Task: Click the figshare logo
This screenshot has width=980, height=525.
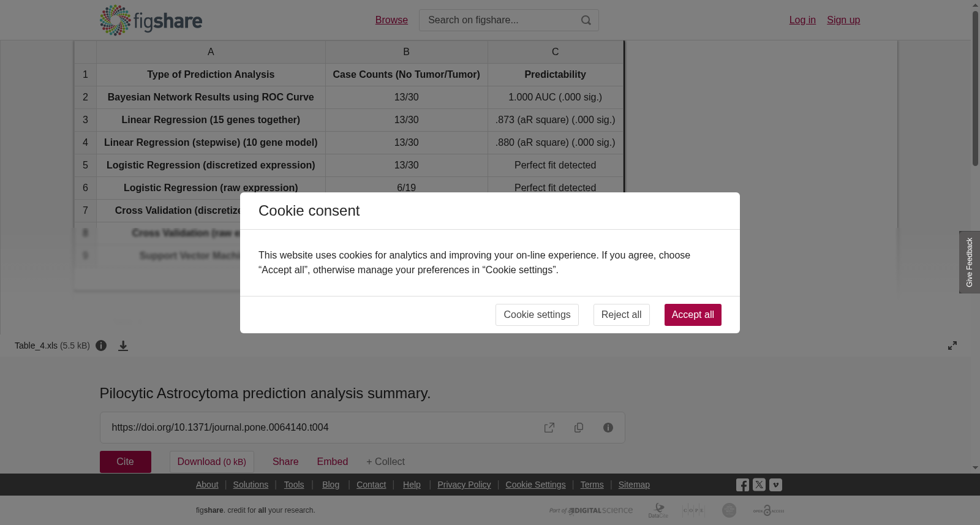Action: click(151, 20)
